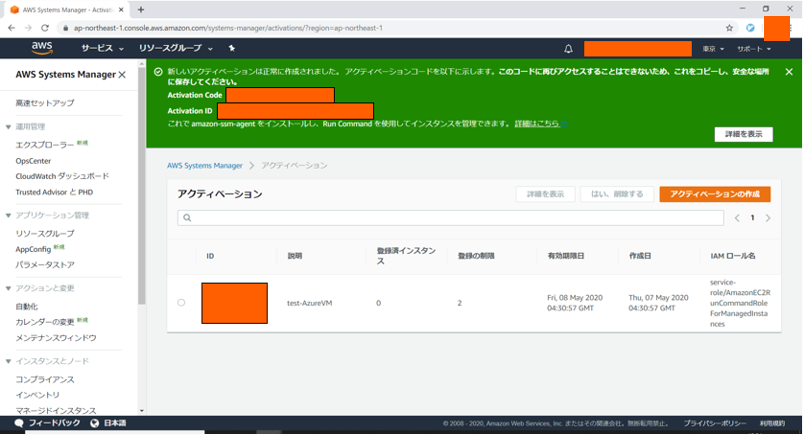Click 日本語 language selector in footer
This screenshot has width=803, height=435.
coord(115,423)
